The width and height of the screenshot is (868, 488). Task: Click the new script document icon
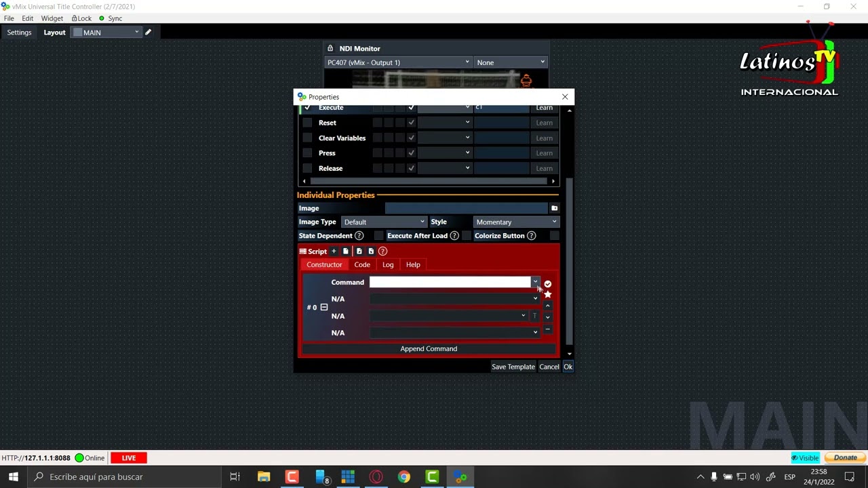coord(345,251)
